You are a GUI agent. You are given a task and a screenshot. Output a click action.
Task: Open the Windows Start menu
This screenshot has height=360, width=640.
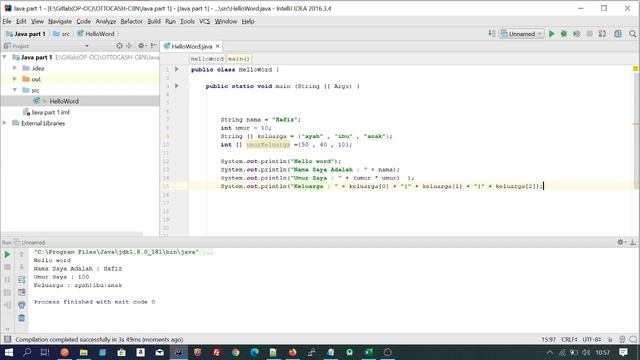8,352
